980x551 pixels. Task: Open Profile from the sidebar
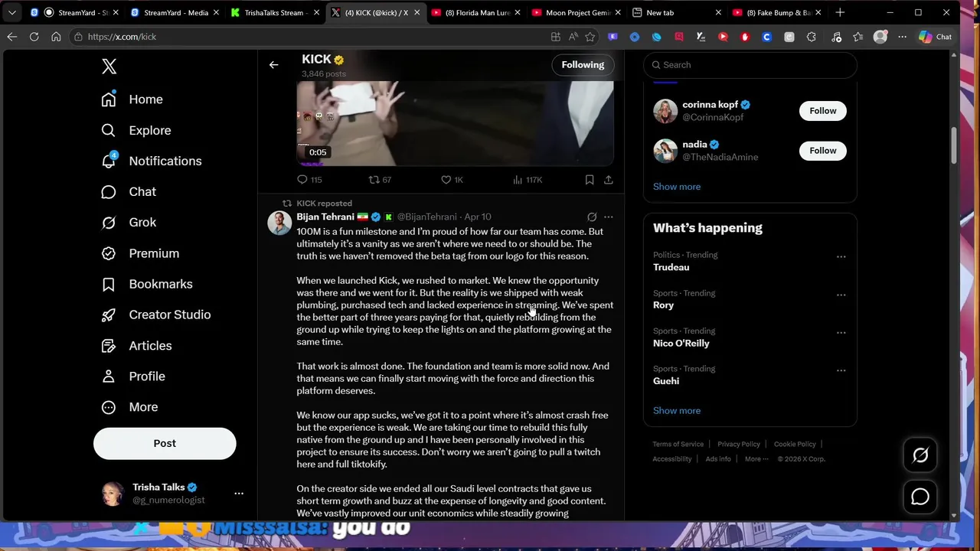[x=133, y=376]
